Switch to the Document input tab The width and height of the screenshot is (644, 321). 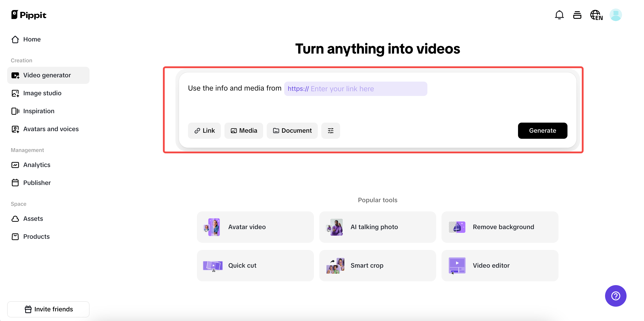pos(292,130)
